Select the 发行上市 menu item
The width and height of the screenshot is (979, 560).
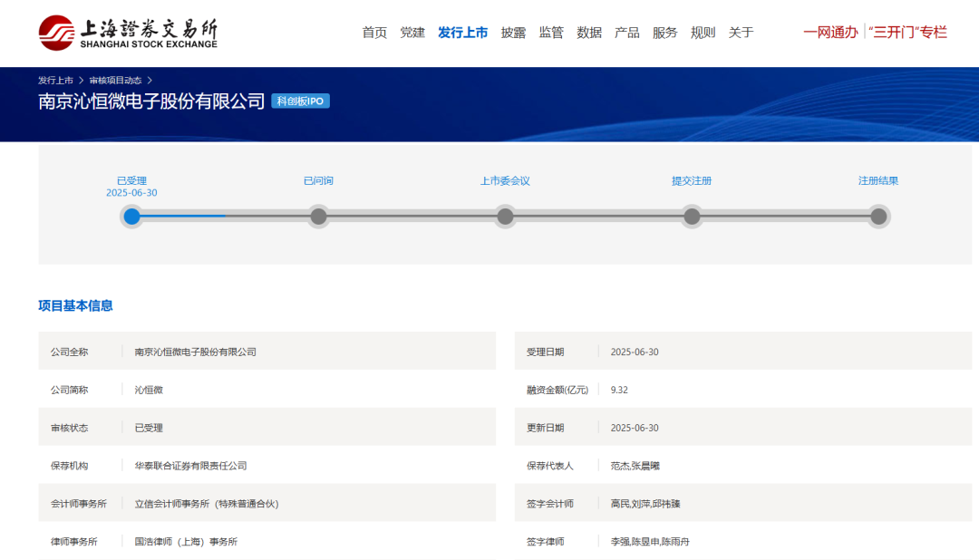click(462, 33)
